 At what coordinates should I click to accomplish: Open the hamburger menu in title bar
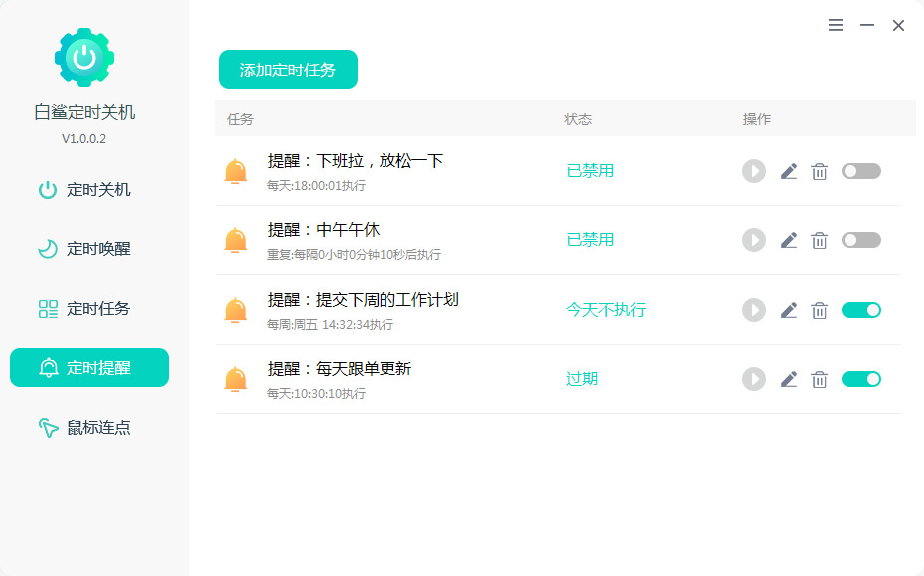[x=836, y=26]
